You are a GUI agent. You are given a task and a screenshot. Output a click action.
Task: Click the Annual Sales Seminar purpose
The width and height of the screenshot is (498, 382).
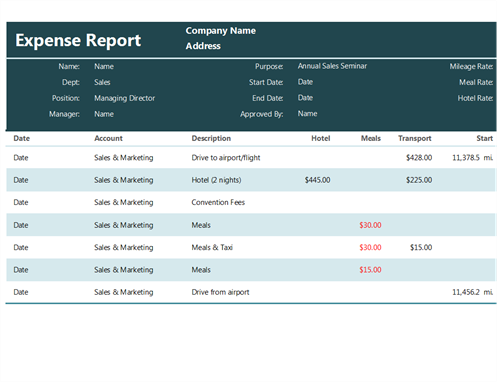point(332,66)
